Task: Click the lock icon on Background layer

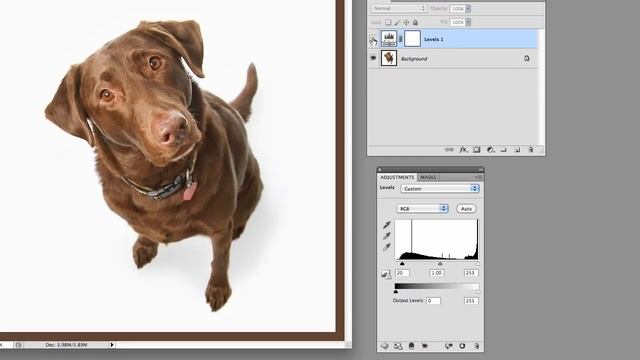Action: coord(527,58)
